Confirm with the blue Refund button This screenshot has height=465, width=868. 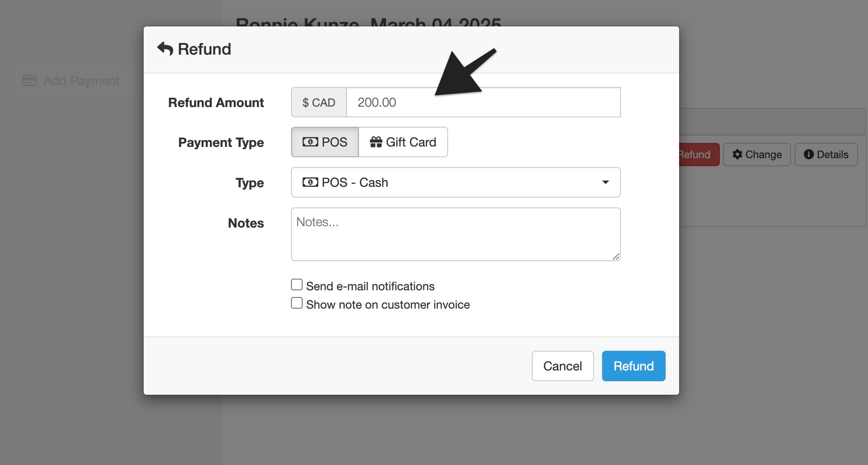[x=633, y=366]
